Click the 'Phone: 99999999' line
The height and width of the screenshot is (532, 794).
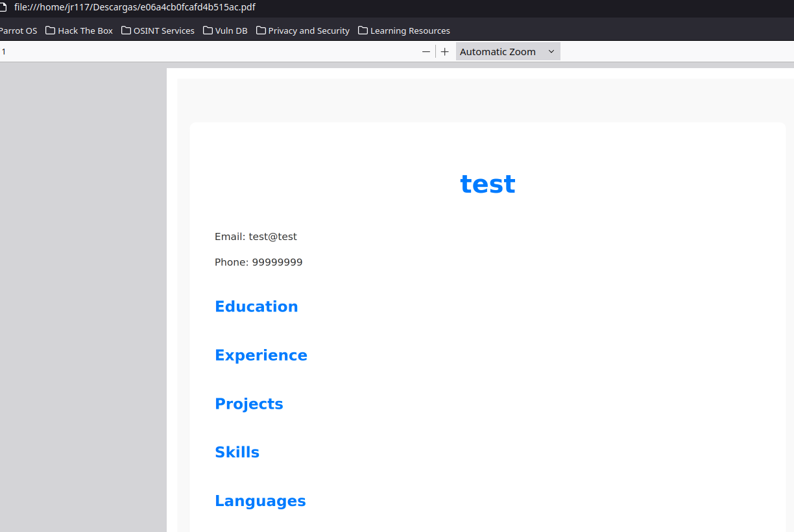pos(259,263)
